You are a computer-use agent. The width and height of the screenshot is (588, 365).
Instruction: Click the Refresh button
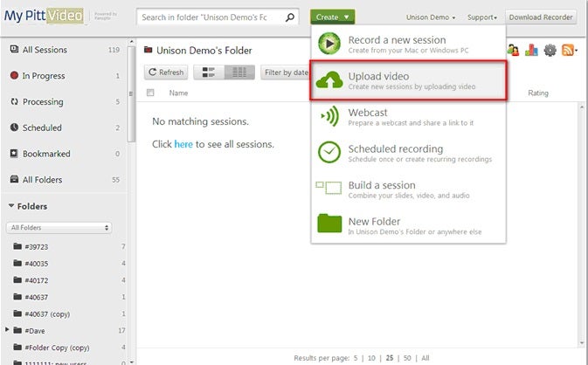pyautogui.click(x=166, y=72)
